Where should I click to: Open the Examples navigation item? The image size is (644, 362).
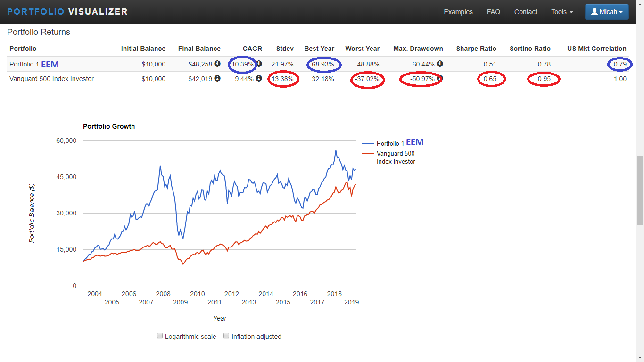(x=458, y=12)
